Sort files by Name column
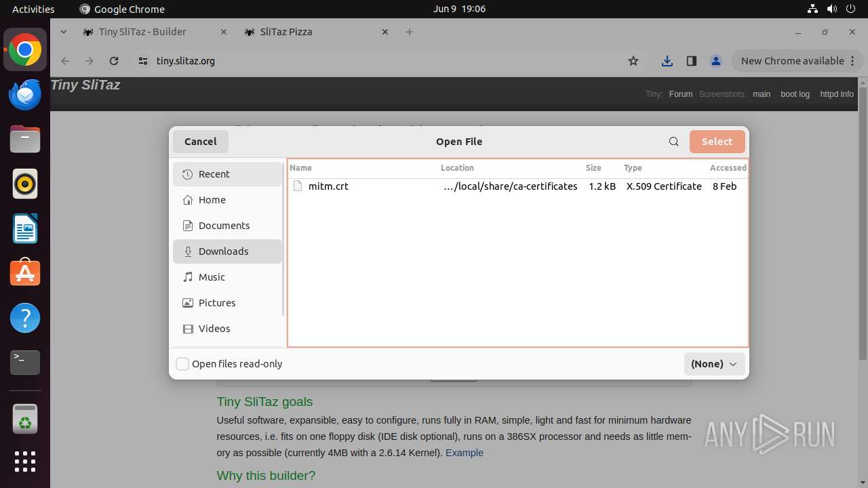The image size is (868, 488). point(363,168)
